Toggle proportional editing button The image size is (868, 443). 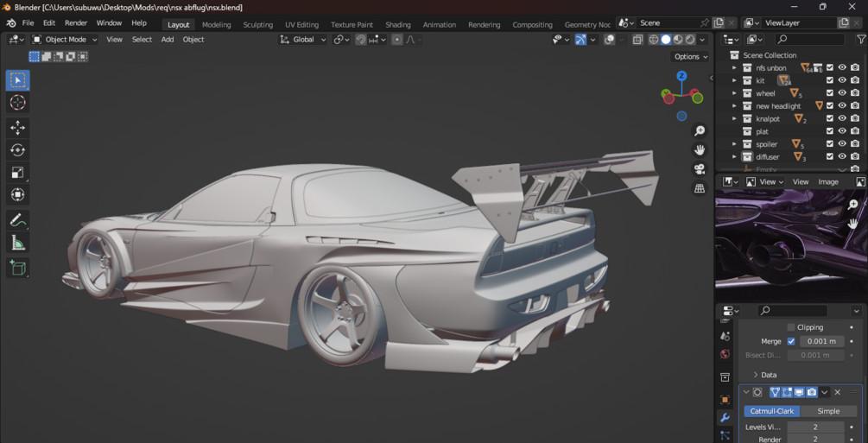pos(397,40)
